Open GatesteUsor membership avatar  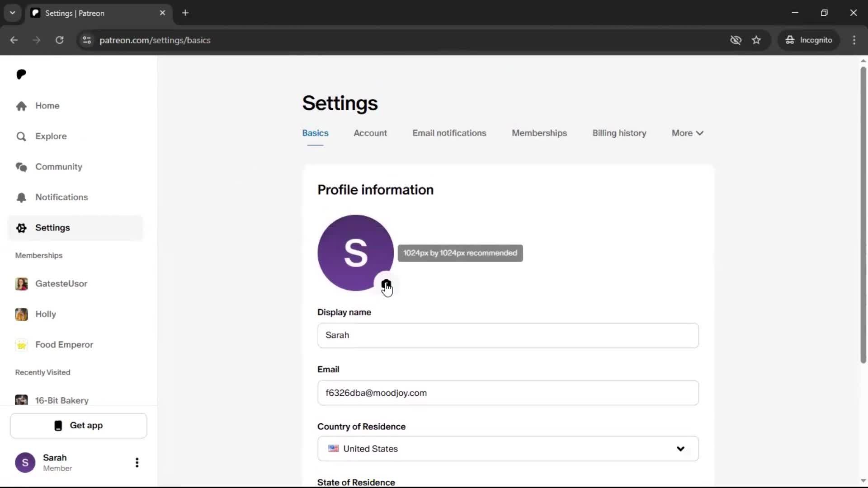click(x=21, y=284)
